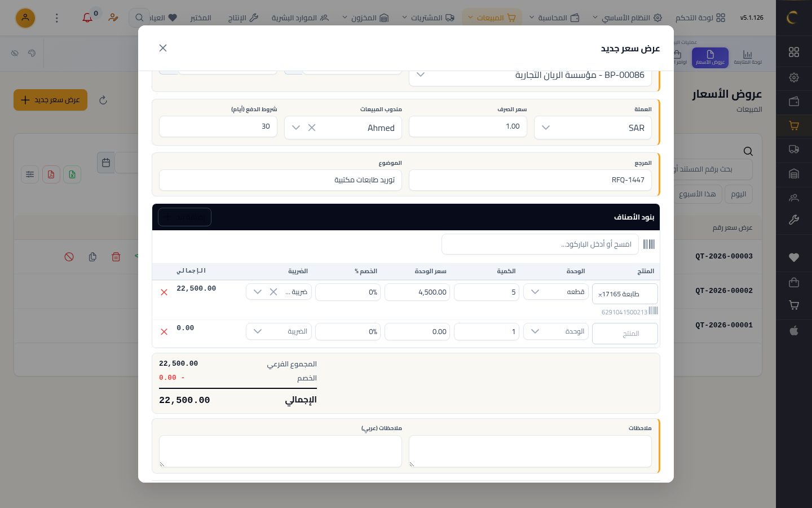Image resolution: width=812 pixels, height=508 pixels.
Task: Click the RFQ-1447 reference field
Action: point(531,180)
